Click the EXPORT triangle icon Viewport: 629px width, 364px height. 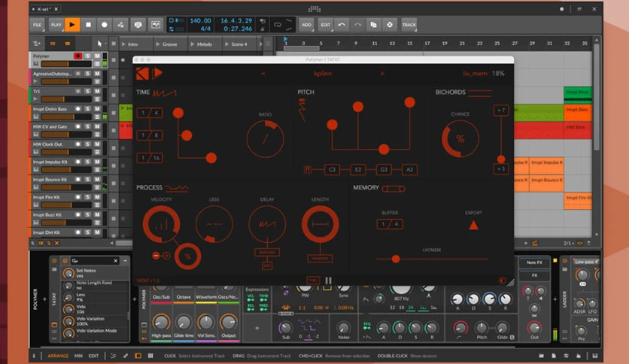coord(473,226)
